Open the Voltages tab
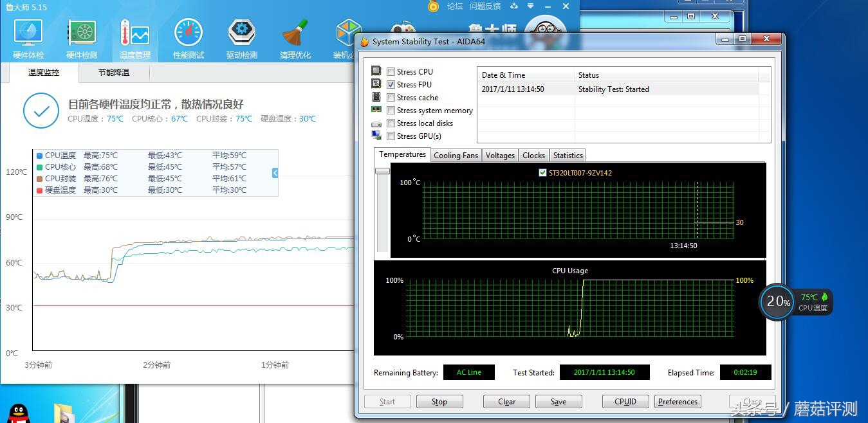The image size is (868, 423). 500,156
